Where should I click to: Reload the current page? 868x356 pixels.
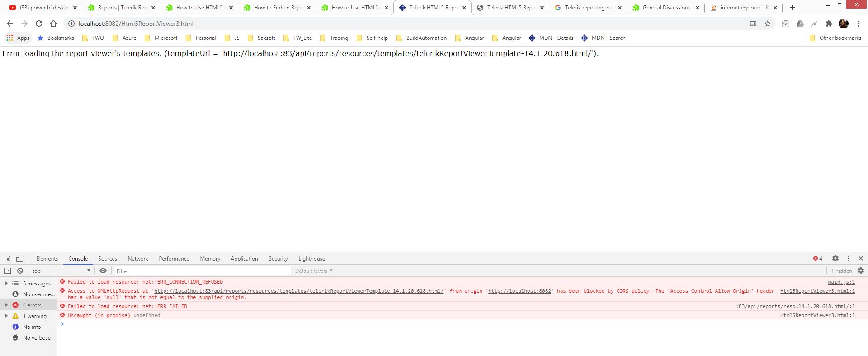(39, 24)
